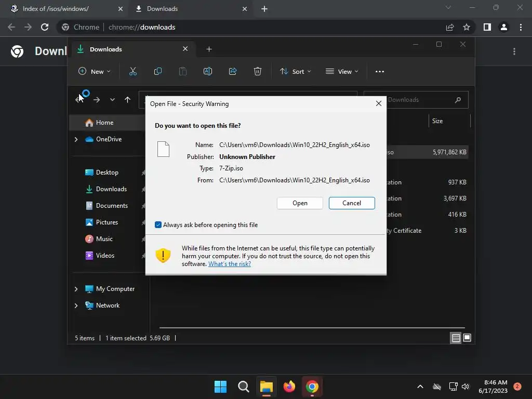Select the Explorer Downloads tab
Screen dimensions: 532x399
133,49
